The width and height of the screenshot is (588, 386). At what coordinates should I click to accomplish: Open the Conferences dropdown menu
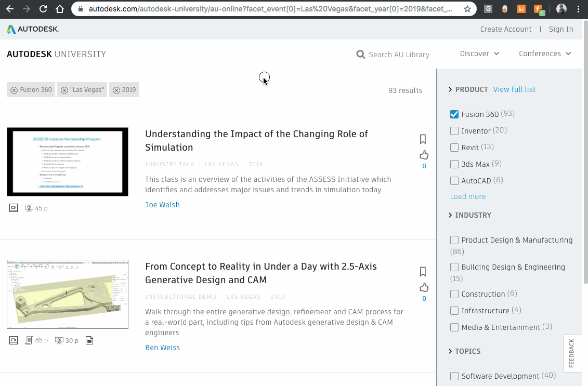(x=544, y=54)
